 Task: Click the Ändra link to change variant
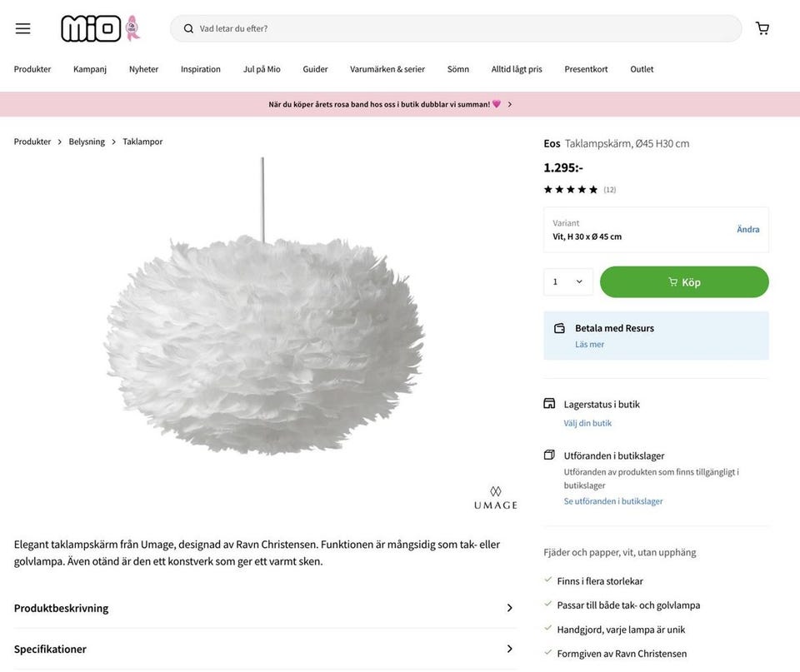pyautogui.click(x=747, y=228)
